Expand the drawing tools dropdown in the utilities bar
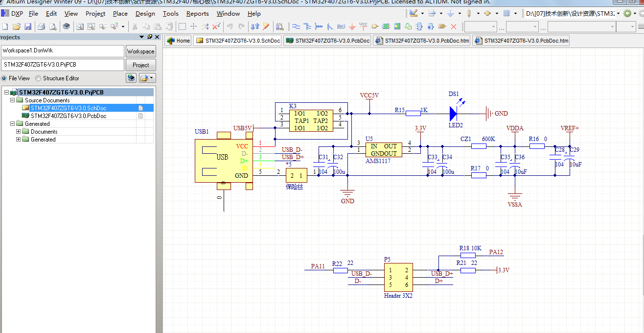Image resolution: width=644 pixels, height=333 pixels. [x=422, y=14]
